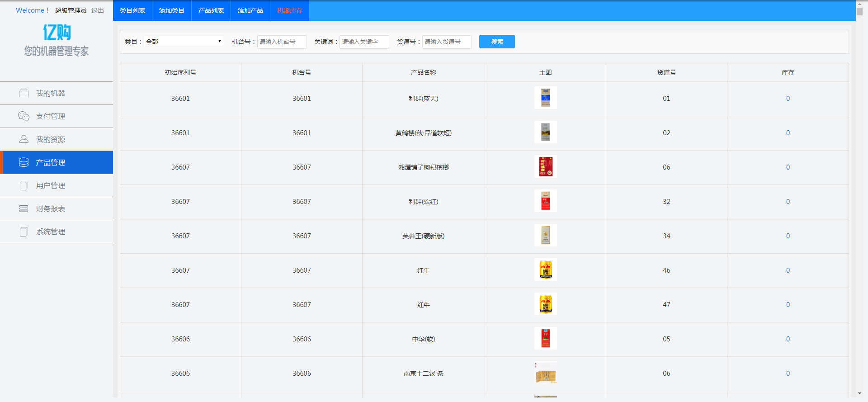Open the 添加产品 tab

(250, 10)
